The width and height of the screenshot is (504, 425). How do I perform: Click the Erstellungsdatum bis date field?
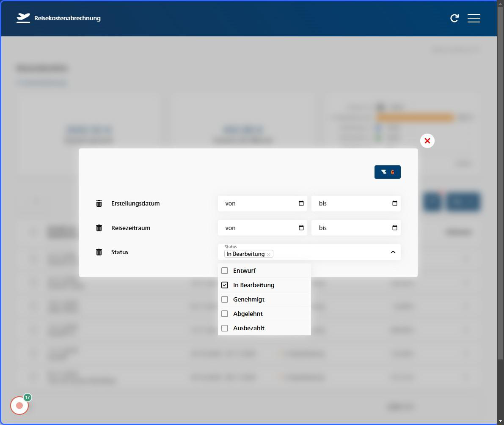click(x=351, y=203)
